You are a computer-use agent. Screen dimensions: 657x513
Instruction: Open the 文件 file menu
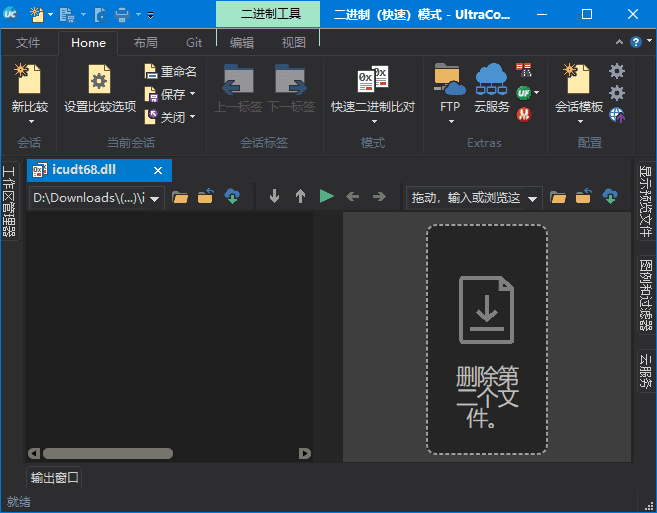[x=28, y=43]
